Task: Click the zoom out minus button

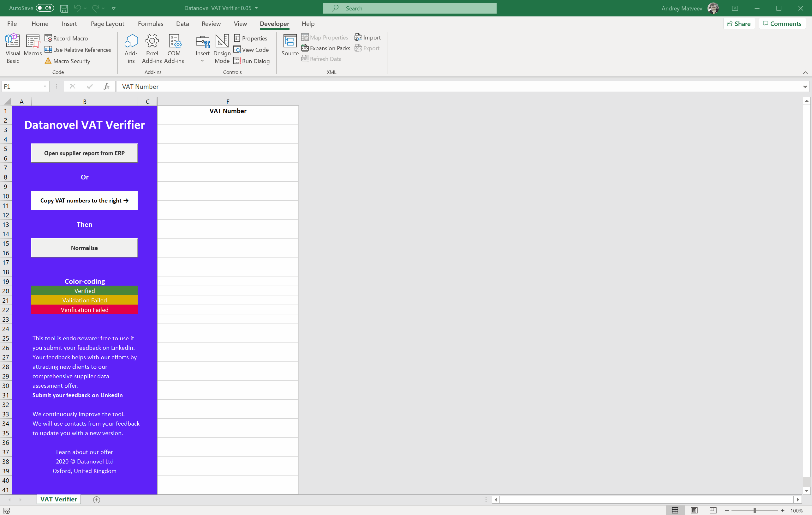Action: pyautogui.click(x=727, y=511)
